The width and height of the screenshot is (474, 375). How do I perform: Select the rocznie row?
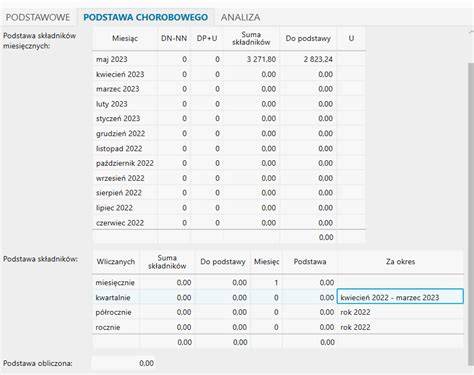click(278, 327)
